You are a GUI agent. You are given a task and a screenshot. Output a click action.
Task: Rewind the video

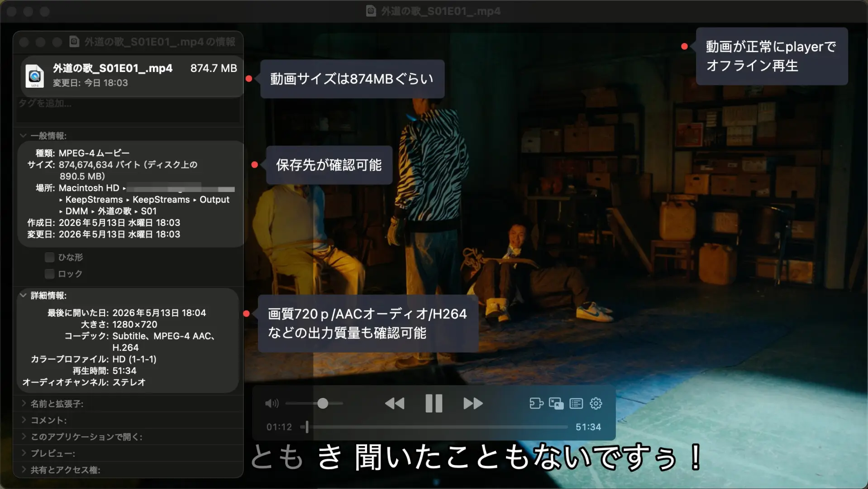pyautogui.click(x=394, y=403)
